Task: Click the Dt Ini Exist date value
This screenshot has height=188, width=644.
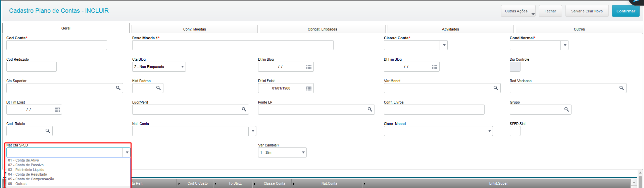Action: pos(281,88)
